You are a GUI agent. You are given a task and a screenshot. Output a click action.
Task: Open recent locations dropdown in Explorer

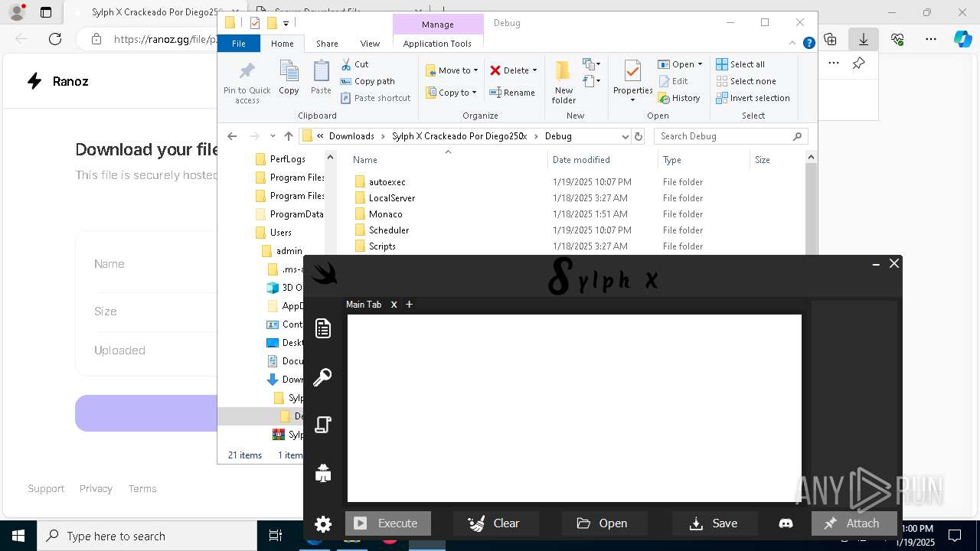pyautogui.click(x=273, y=136)
